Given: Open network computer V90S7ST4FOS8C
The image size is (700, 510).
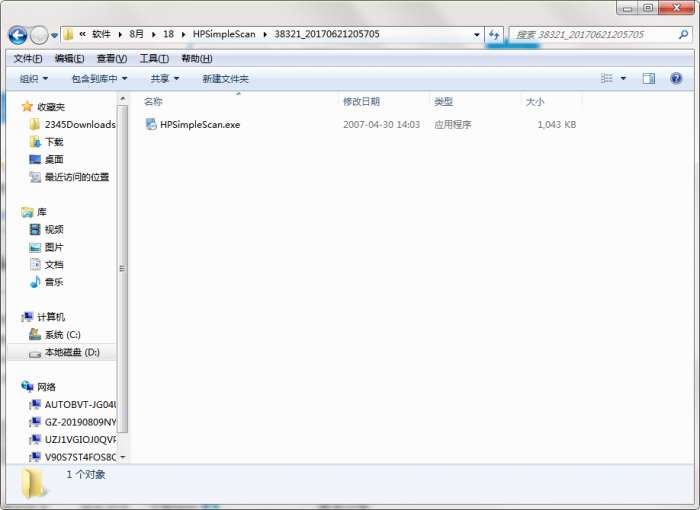Looking at the screenshot, I should (x=73, y=457).
